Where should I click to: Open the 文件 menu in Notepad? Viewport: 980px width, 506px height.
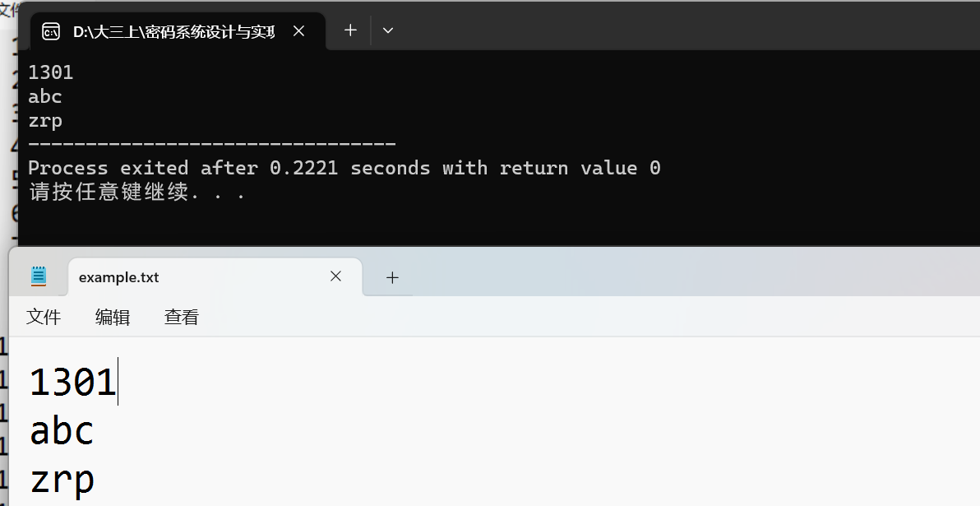(44, 317)
